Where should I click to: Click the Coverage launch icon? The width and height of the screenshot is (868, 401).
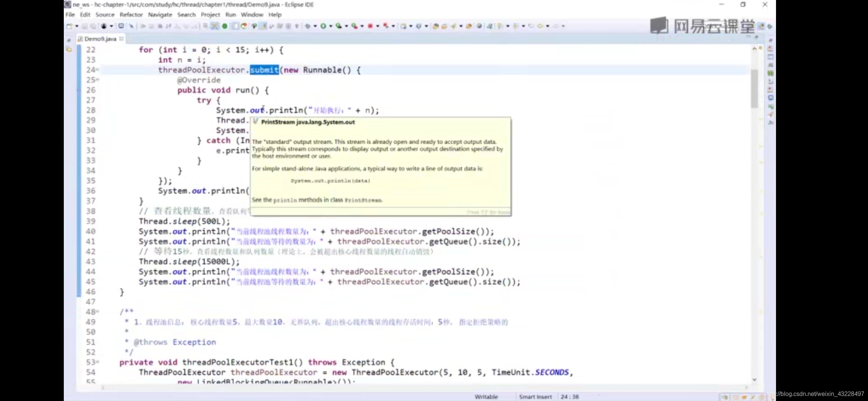coord(339,26)
